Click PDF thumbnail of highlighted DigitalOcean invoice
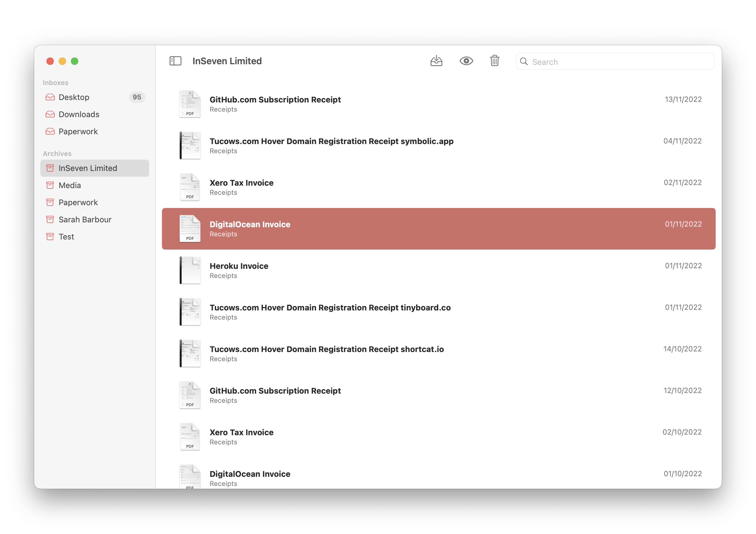The width and height of the screenshot is (756, 534). [190, 229]
